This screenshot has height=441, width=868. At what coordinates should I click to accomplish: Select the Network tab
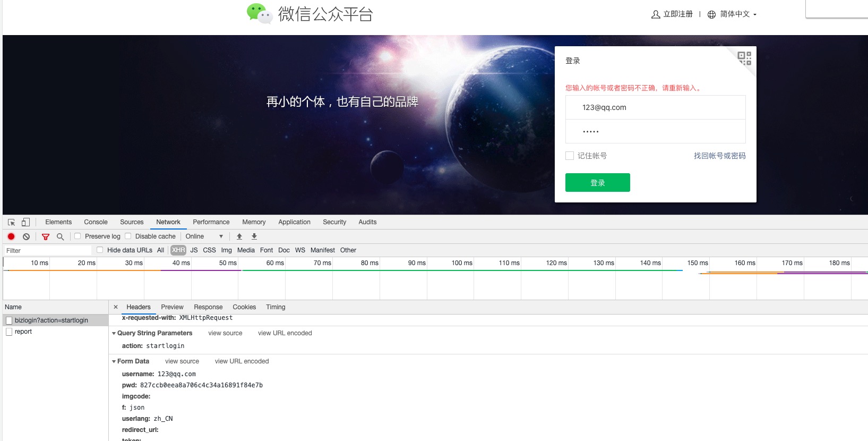point(168,222)
